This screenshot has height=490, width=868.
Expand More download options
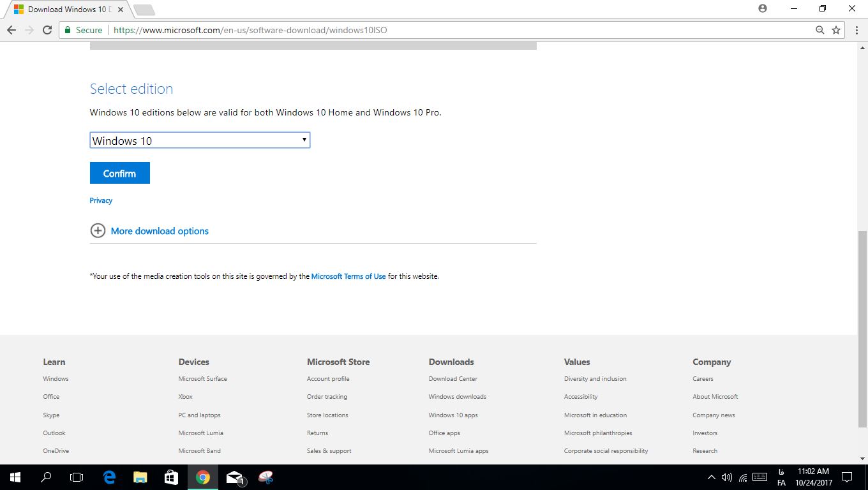coord(160,231)
